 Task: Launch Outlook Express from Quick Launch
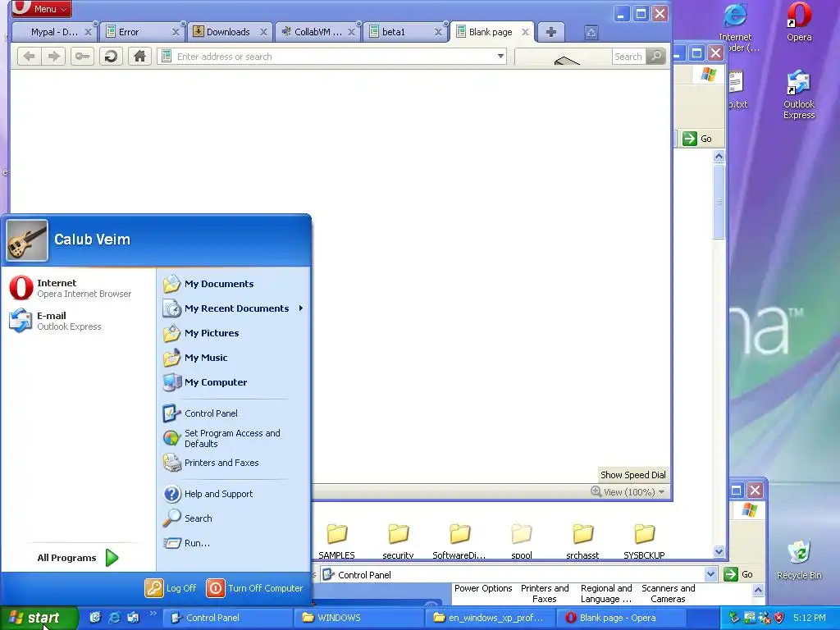click(133, 618)
